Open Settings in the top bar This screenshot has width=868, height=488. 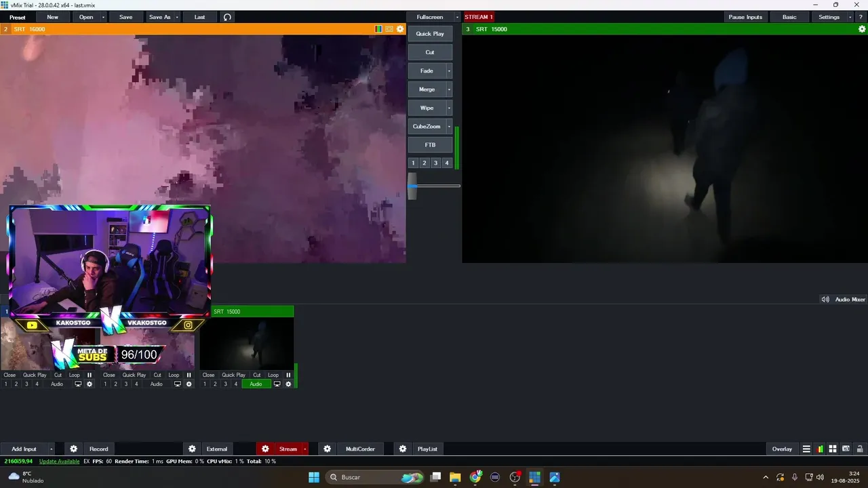(x=829, y=17)
